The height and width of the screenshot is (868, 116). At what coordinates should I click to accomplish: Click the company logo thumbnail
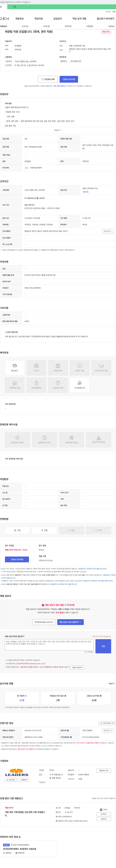point(17,772)
